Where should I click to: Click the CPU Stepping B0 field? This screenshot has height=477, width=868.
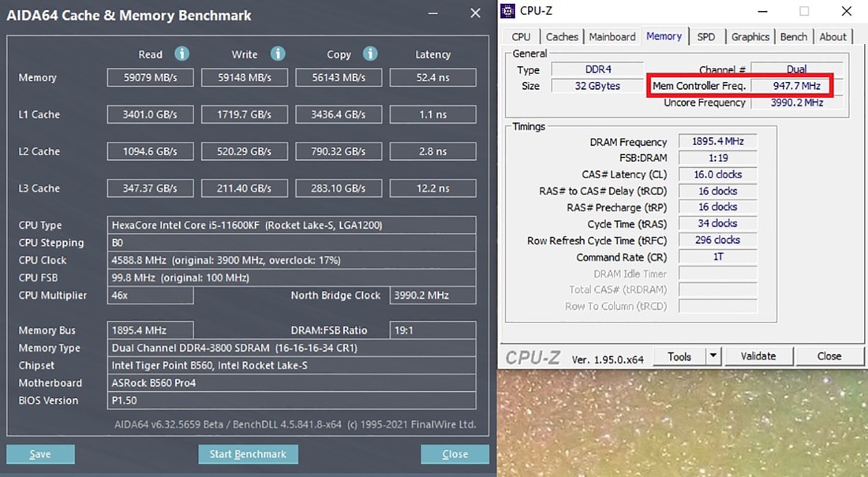pyautogui.click(x=292, y=242)
